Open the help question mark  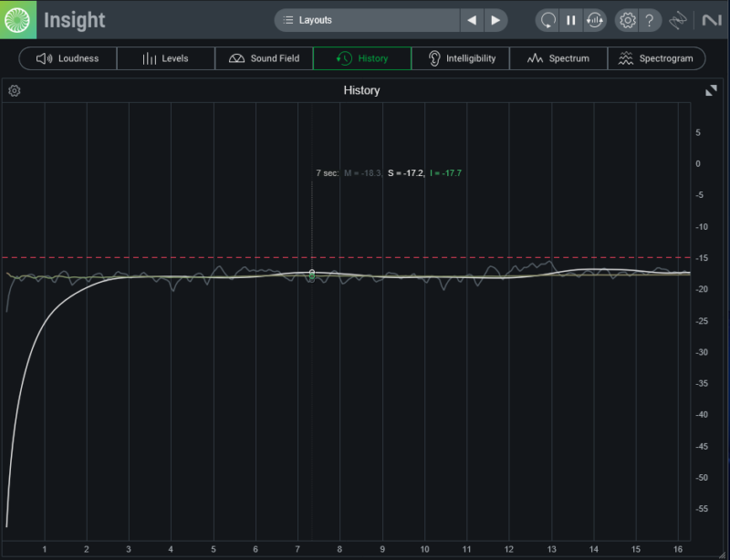click(x=649, y=20)
